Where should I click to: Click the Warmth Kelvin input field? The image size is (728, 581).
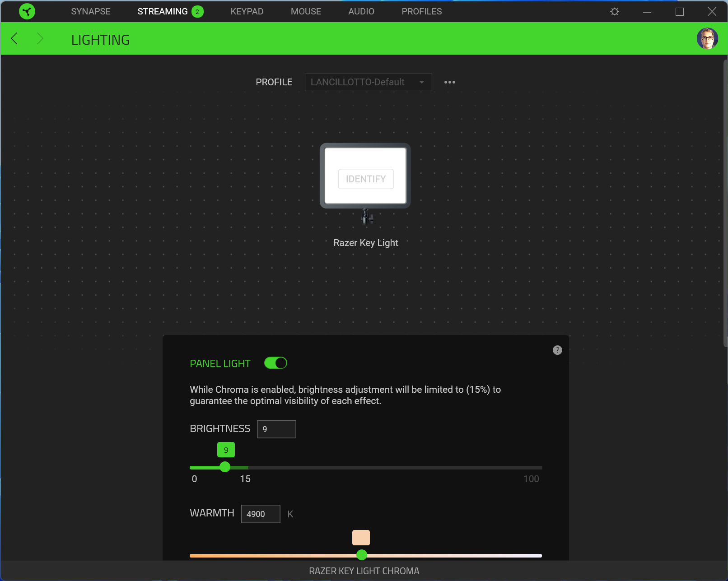pyautogui.click(x=261, y=514)
